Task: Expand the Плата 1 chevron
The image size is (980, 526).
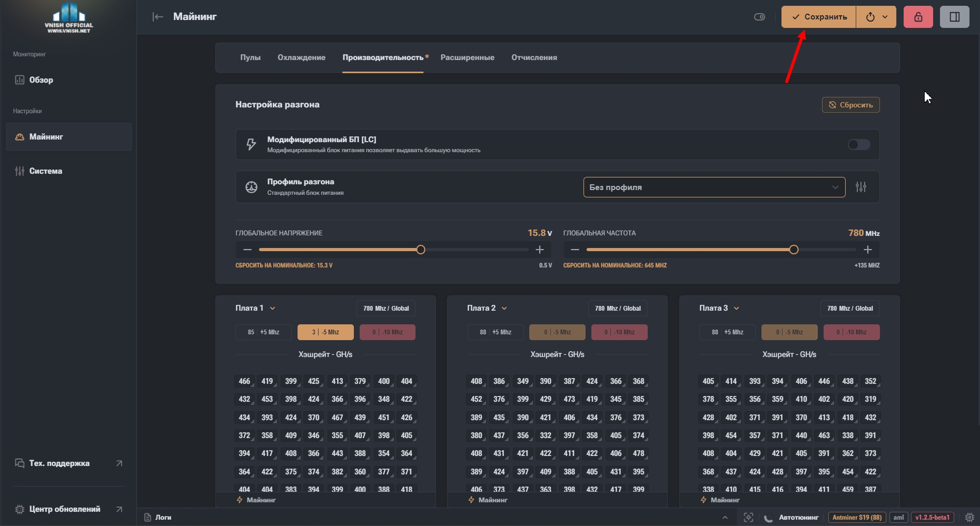Action: coord(273,309)
